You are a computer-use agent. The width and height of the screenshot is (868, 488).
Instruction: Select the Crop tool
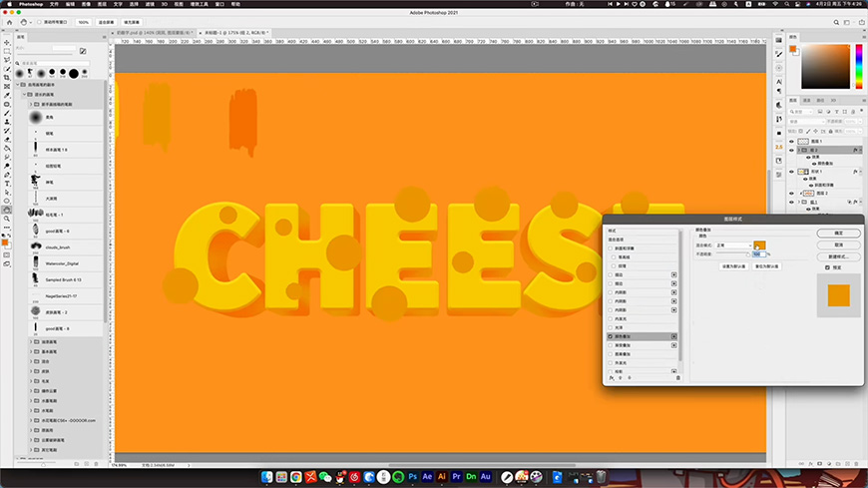7,77
